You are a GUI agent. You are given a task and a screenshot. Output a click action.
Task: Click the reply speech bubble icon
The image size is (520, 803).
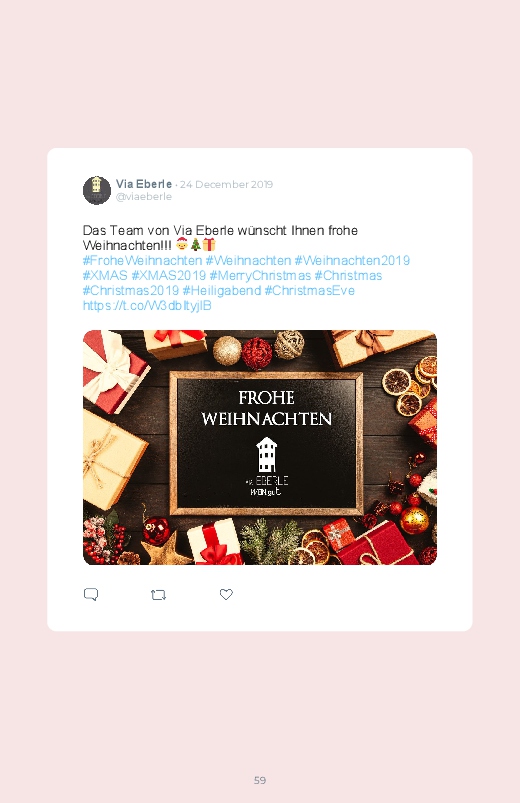pos(91,594)
